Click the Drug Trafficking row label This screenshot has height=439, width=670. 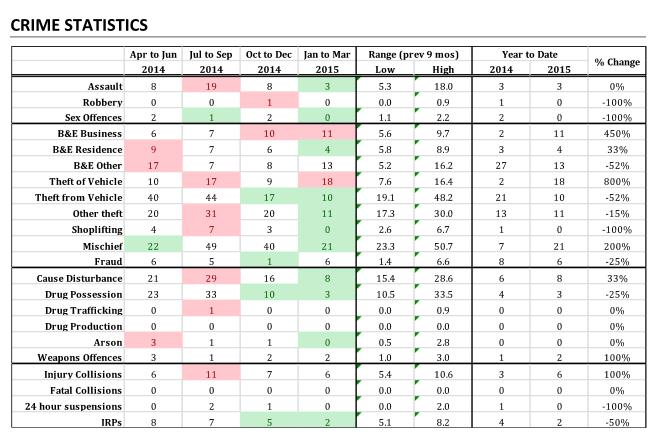[x=82, y=311]
